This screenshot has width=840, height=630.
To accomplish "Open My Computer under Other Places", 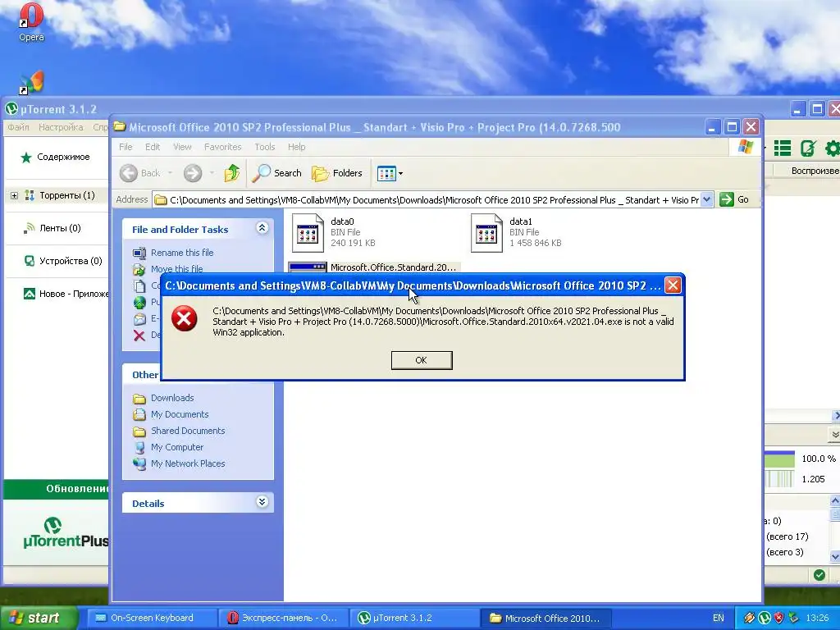I will pos(177,447).
